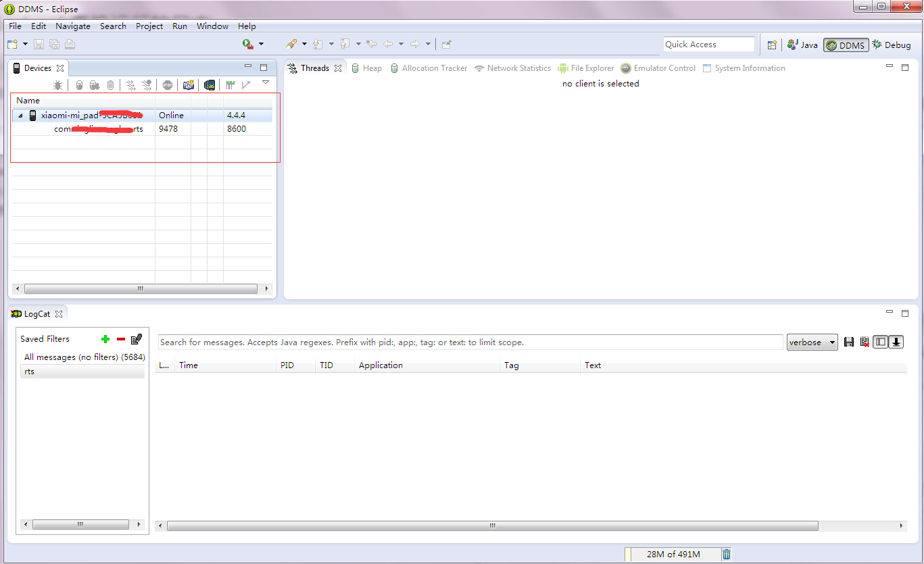Click the New wizard icon in main toolbar
Image resolution: width=924 pixels, height=564 pixels.
13,44
